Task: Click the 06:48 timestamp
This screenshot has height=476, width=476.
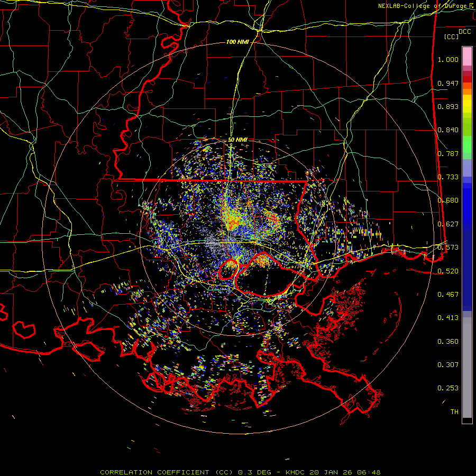Action: coord(369,472)
